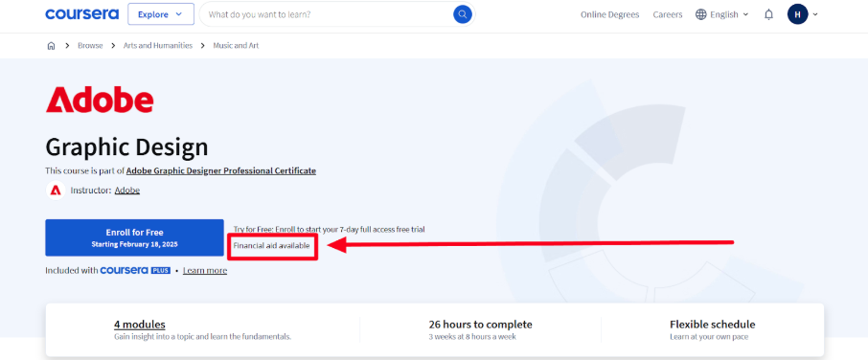Viewport: 868px width, 360px height.
Task: Open the notifications bell
Action: click(x=768, y=15)
